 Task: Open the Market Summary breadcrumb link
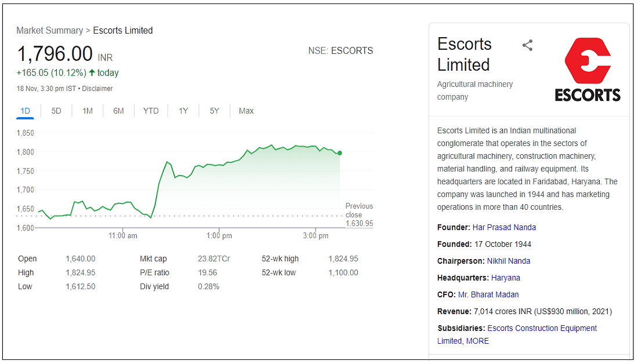[x=50, y=31]
